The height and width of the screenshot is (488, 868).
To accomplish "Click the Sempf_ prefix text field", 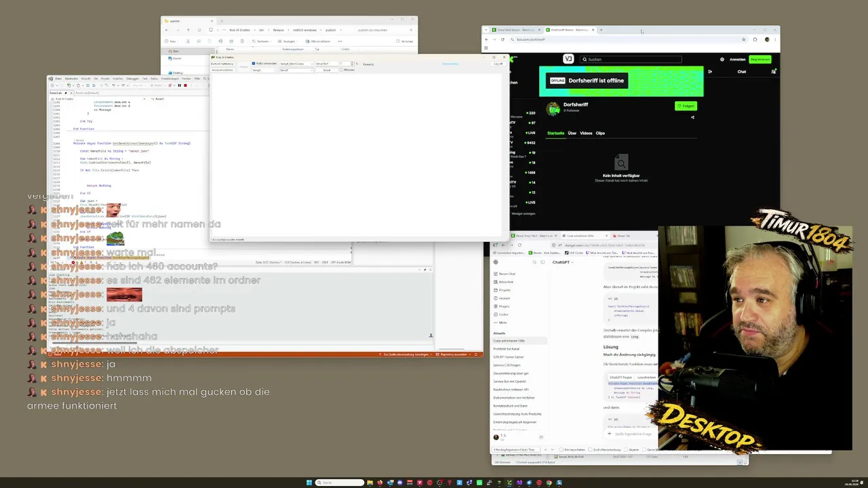I will (x=262, y=70).
